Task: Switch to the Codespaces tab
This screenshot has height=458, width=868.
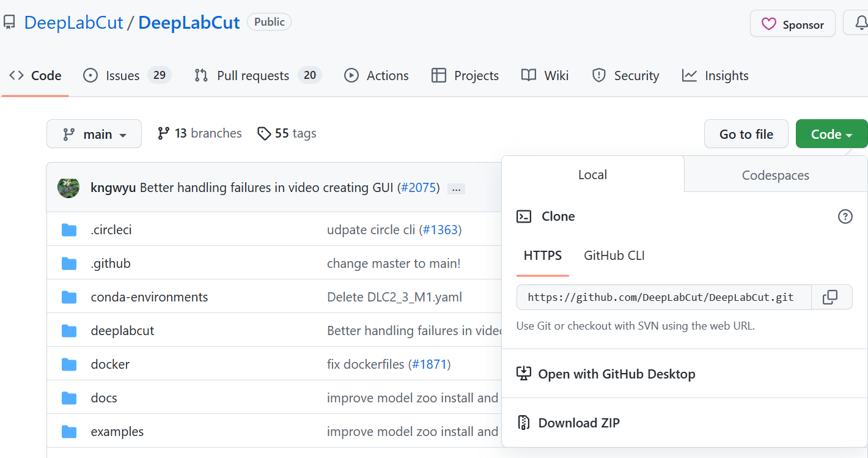Action: pyautogui.click(x=775, y=174)
